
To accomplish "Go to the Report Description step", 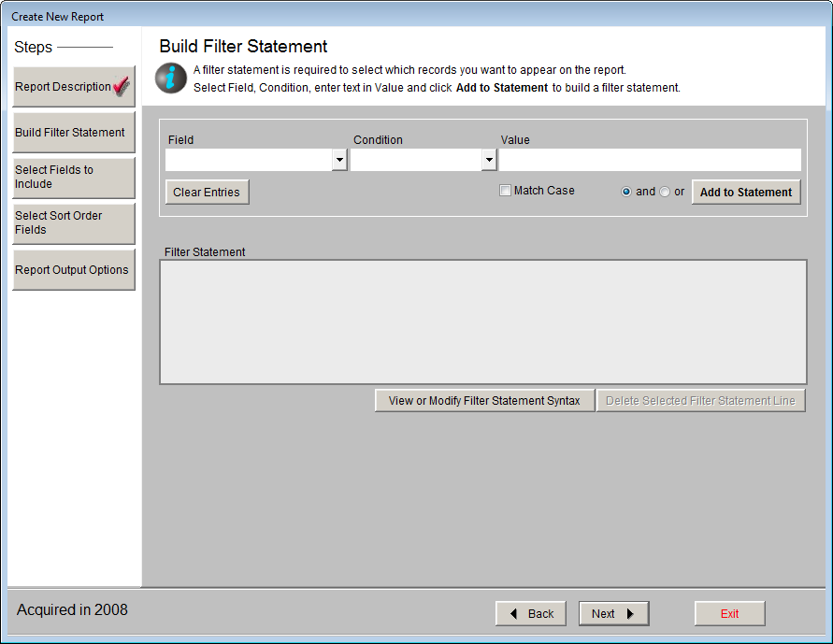I will pos(65,86).
